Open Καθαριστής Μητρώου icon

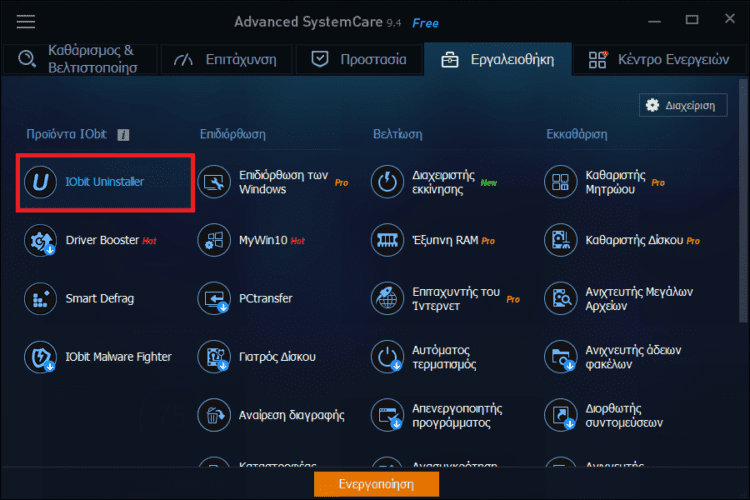pyautogui.click(x=560, y=182)
